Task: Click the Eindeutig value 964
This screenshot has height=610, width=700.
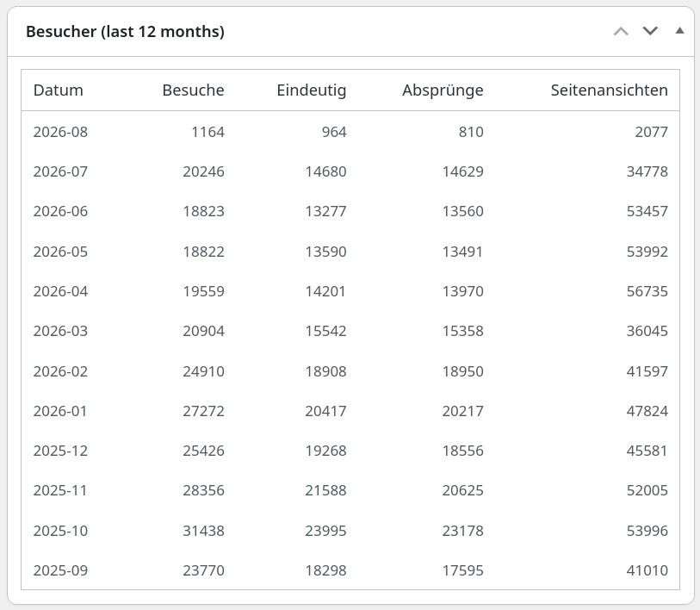Action: point(334,132)
